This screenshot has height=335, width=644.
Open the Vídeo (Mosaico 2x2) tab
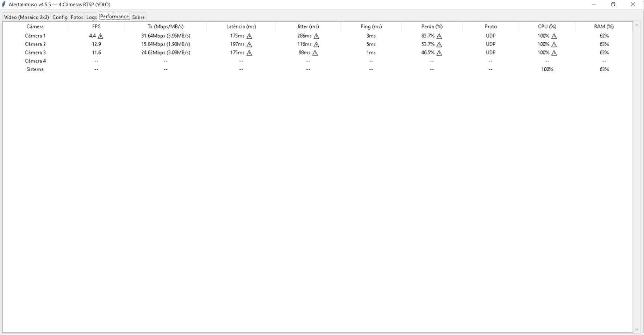click(x=26, y=17)
